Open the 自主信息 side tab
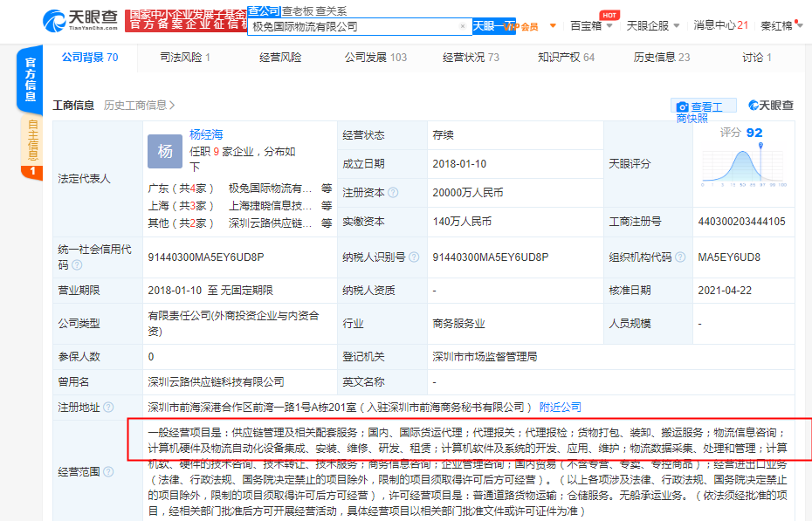Viewport: 812px width, 521px height. pyautogui.click(x=32, y=140)
